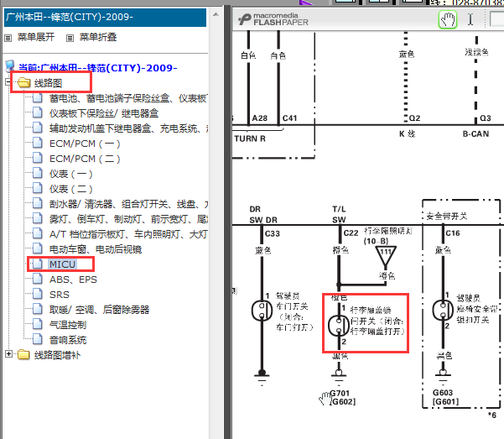
Task: Click the 111 triangle connector symbol
Action: coord(386,256)
